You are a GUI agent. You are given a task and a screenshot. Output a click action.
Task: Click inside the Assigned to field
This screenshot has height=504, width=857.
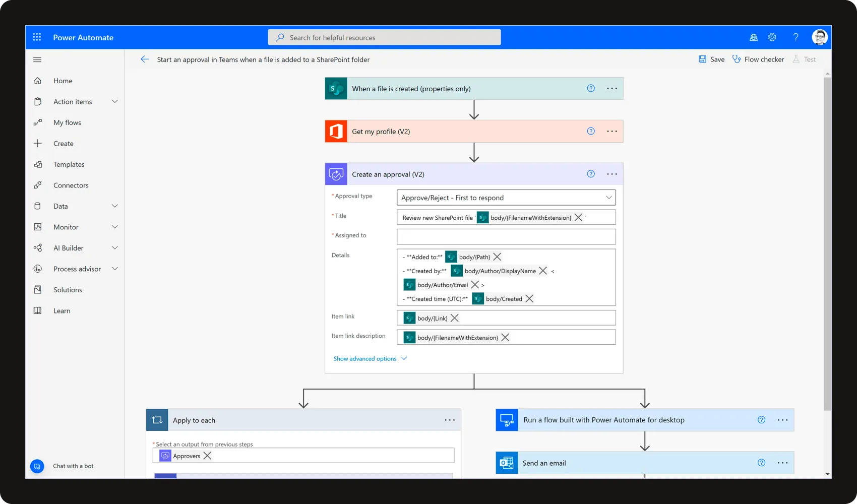click(x=506, y=236)
